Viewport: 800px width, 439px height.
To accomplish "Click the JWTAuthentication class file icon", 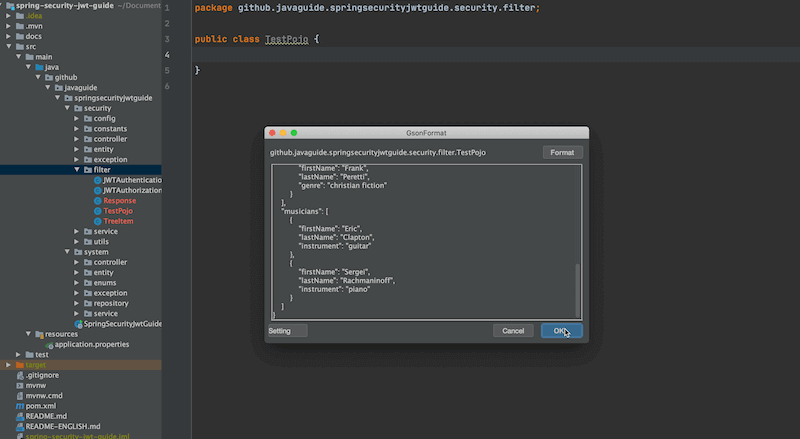I will [97, 180].
